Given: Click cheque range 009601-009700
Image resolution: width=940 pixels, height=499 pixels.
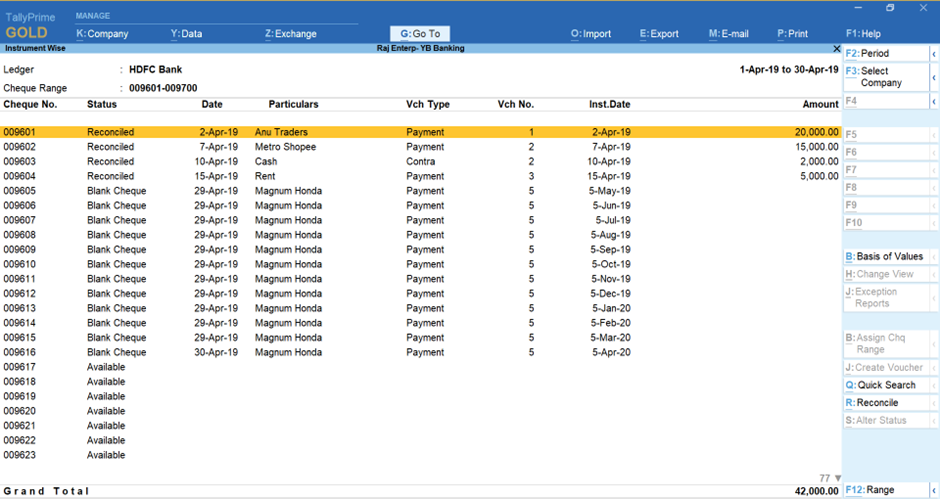Looking at the screenshot, I should 163,88.
